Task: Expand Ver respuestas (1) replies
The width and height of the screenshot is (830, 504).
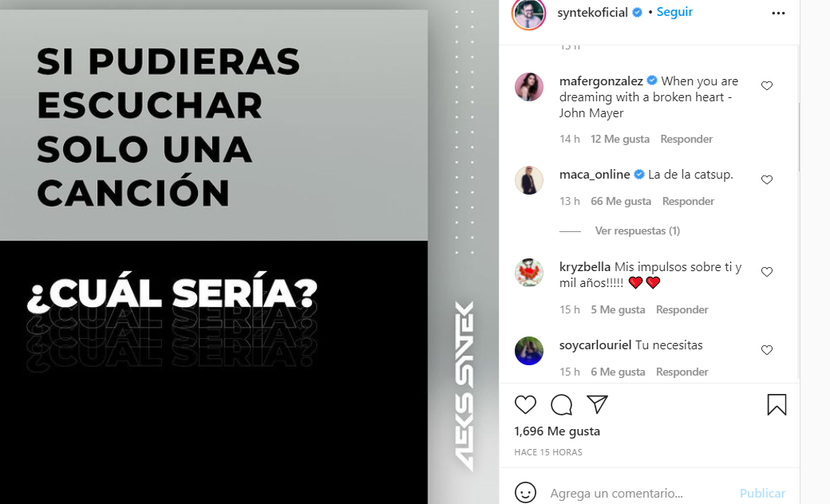Action: (638, 231)
